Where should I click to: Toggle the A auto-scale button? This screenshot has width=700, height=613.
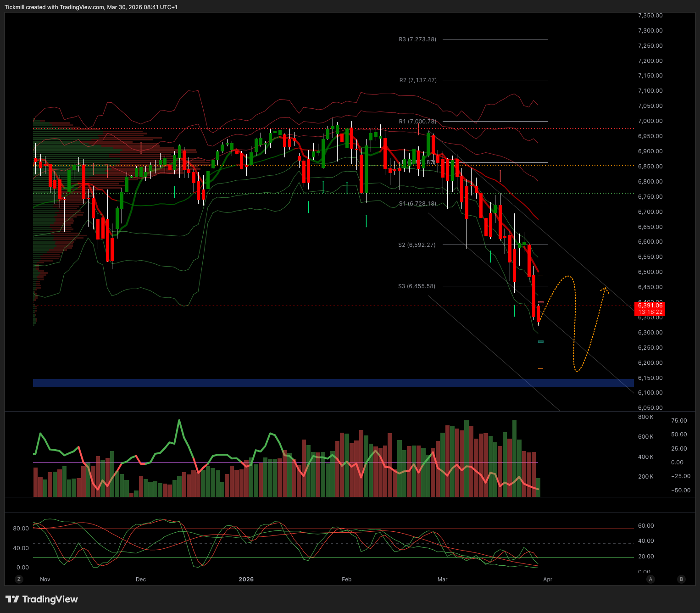[650, 579]
